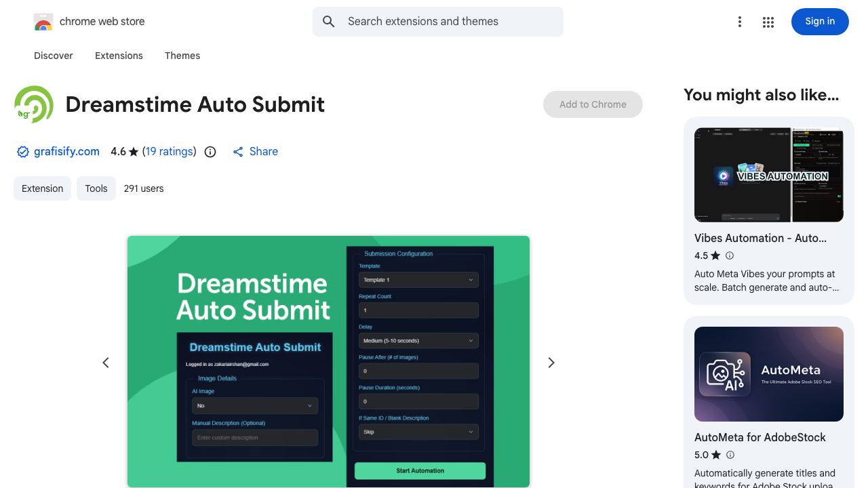Open the 19 ratings link

[170, 152]
